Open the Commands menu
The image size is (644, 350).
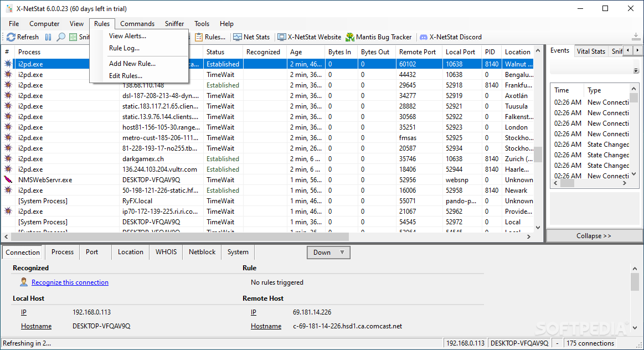click(137, 24)
